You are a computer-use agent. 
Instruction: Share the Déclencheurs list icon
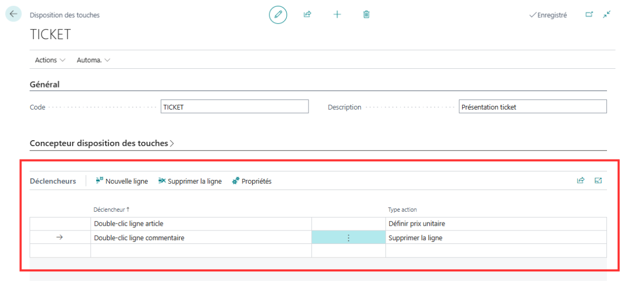[581, 181]
